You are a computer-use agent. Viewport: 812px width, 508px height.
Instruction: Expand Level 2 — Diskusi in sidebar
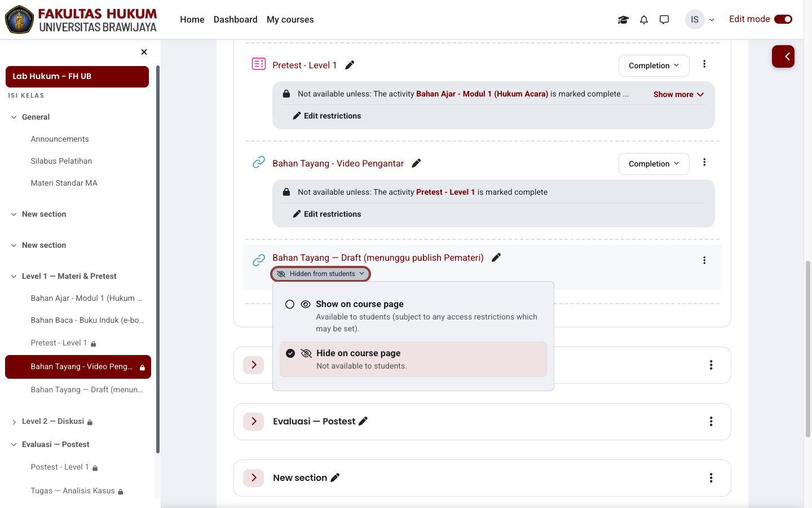pyautogui.click(x=14, y=422)
